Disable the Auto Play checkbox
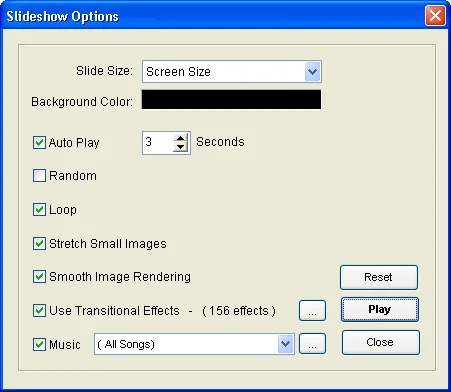 tap(39, 143)
